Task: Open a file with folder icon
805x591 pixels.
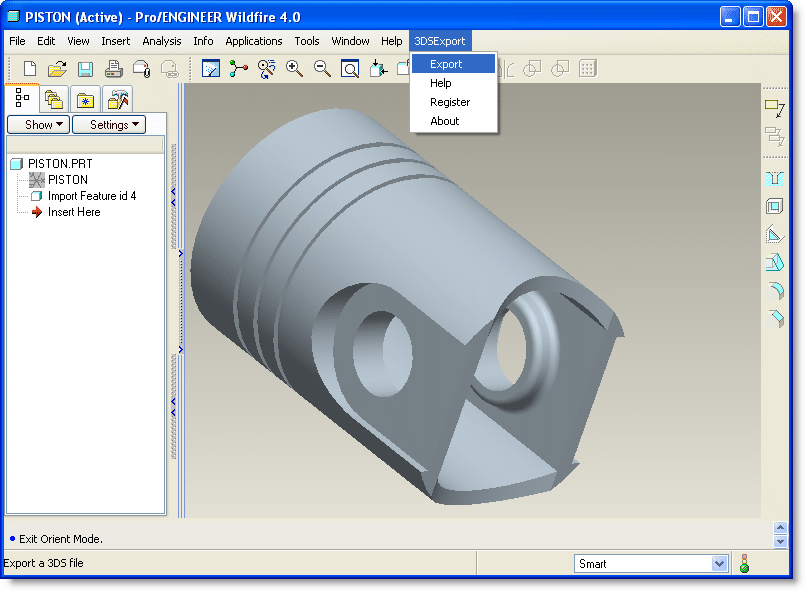Action: click(57, 69)
